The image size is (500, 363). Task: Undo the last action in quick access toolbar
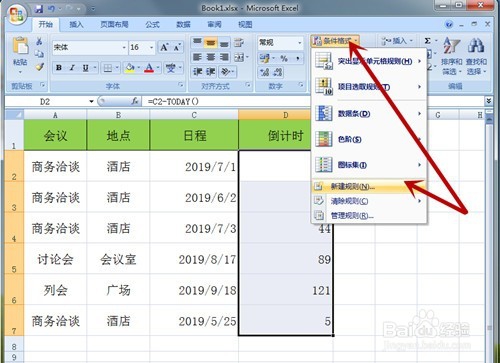tap(52, 9)
